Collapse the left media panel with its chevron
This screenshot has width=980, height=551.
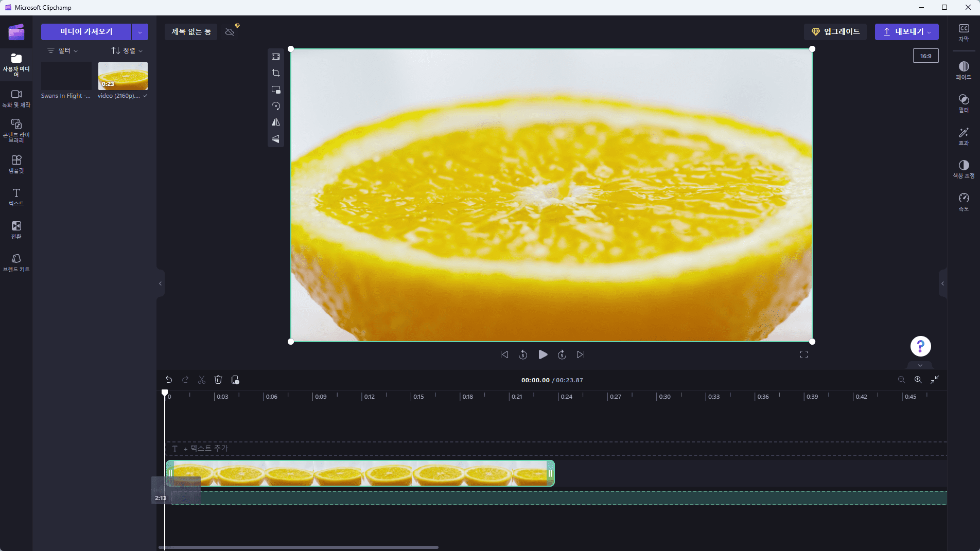tap(160, 283)
